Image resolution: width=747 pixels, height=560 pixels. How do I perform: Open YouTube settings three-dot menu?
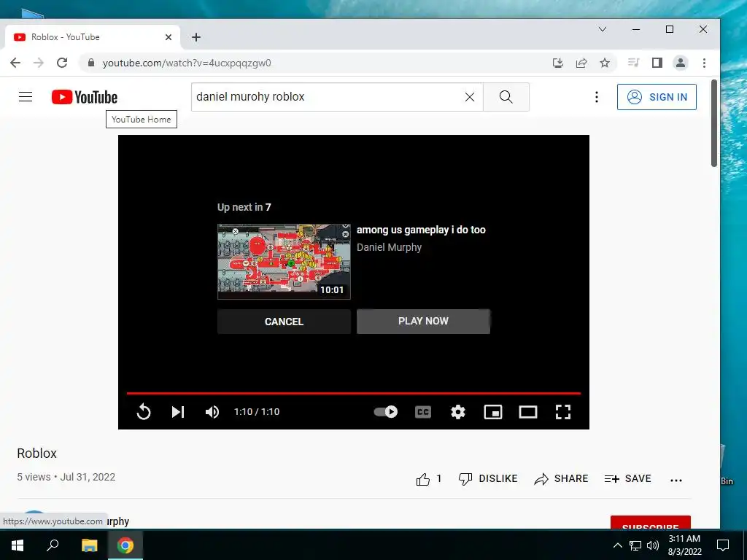(x=597, y=97)
